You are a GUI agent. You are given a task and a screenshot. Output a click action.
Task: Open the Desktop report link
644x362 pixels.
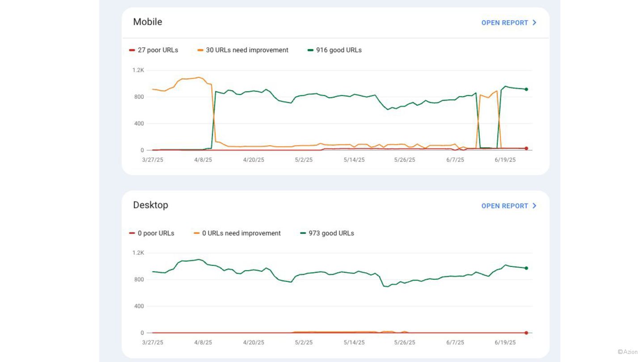(504, 206)
